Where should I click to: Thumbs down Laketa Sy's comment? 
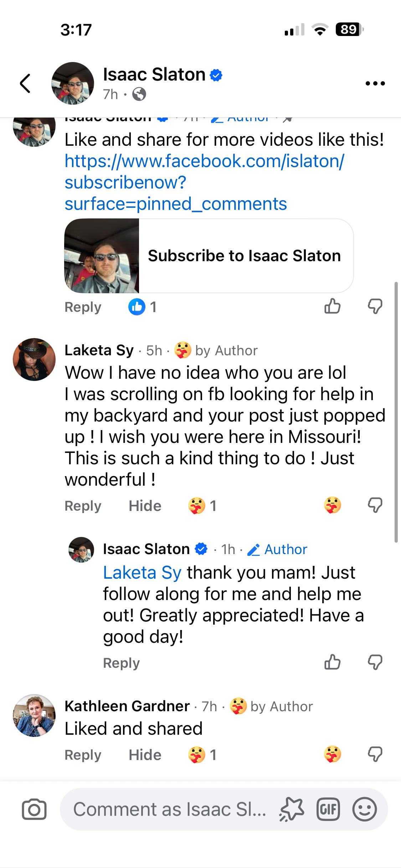[x=375, y=505]
